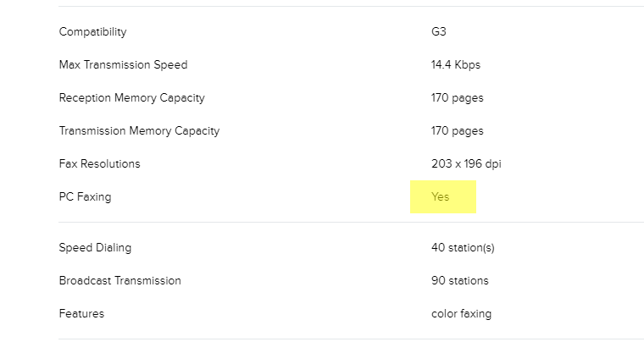Screen dimensions: 644x342
Task: Click Reception Memory Capacity label
Action: click(x=131, y=98)
